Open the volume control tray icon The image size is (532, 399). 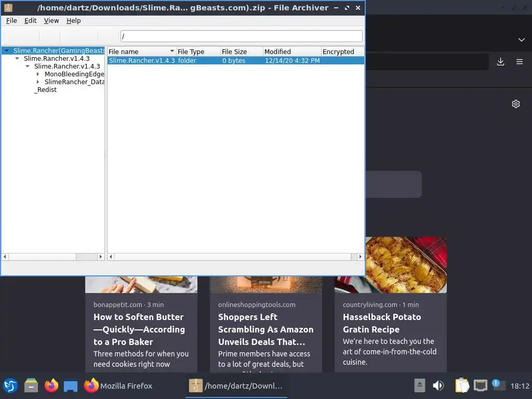point(438,386)
